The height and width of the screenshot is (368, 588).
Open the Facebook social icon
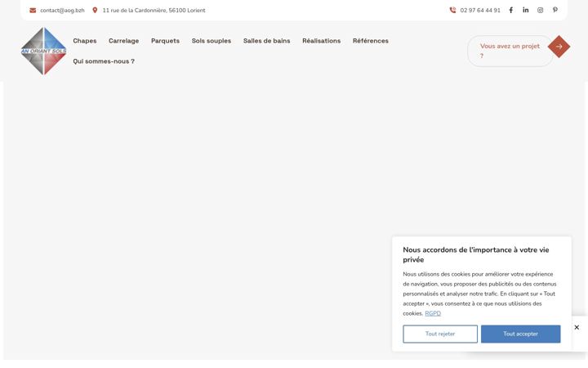tap(510, 10)
